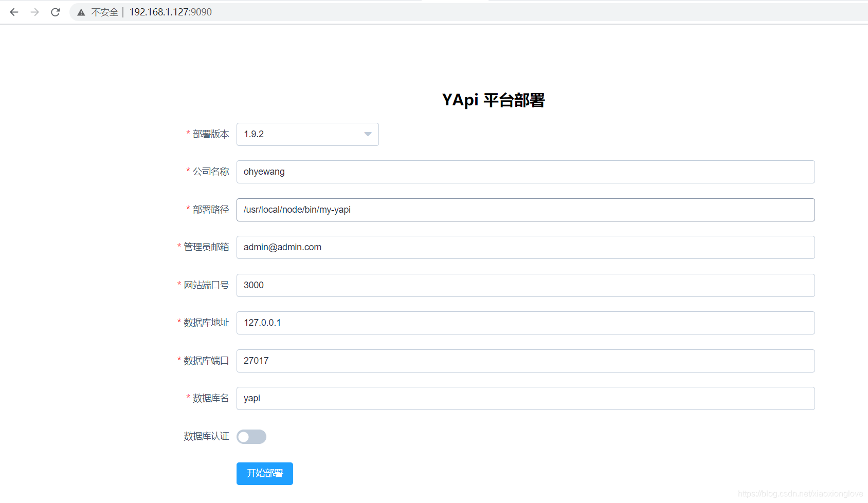This screenshot has height=503, width=868.
Task: Click the not-secure warning triangle icon
Action: click(x=81, y=12)
